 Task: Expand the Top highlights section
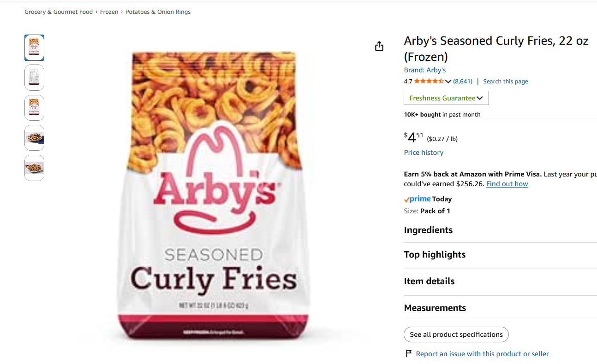(435, 254)
